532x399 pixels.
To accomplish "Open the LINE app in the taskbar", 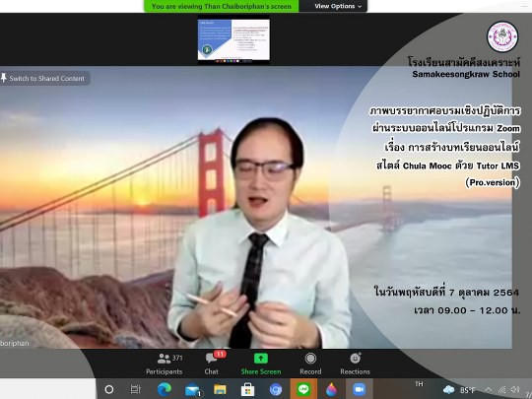I will [303, 389].
